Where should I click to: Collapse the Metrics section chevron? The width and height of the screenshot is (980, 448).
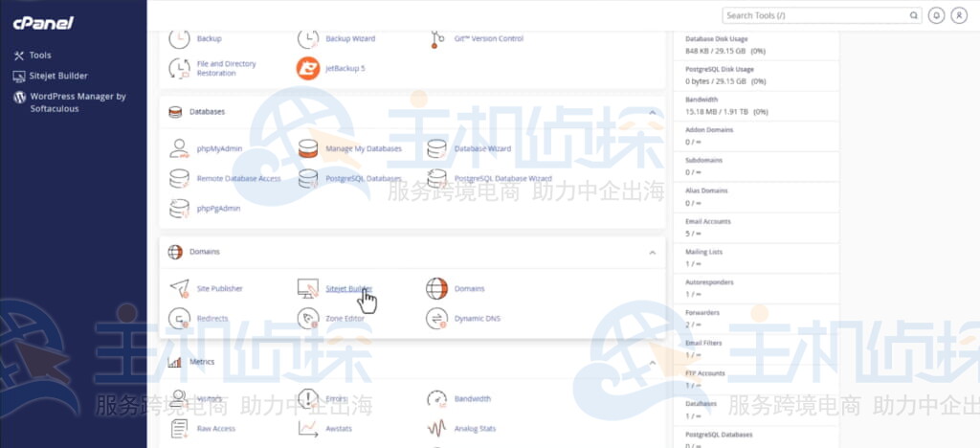coord(653,363)
